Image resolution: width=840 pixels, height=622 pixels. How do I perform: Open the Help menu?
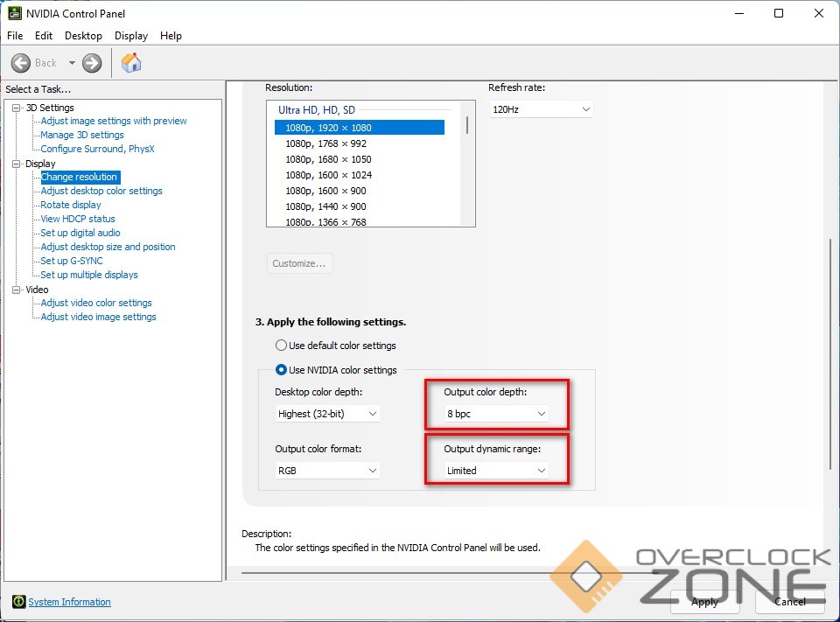click(171, 36)
